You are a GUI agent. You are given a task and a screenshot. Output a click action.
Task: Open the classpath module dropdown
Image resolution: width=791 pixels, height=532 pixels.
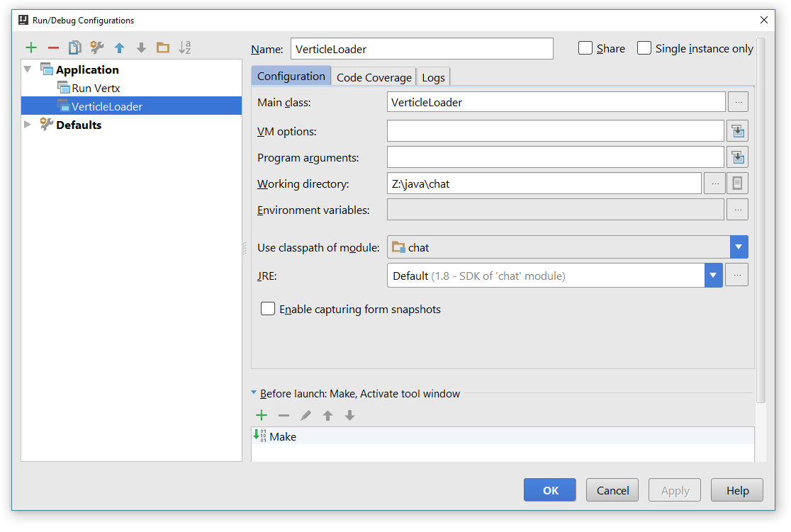click(739, 247)
